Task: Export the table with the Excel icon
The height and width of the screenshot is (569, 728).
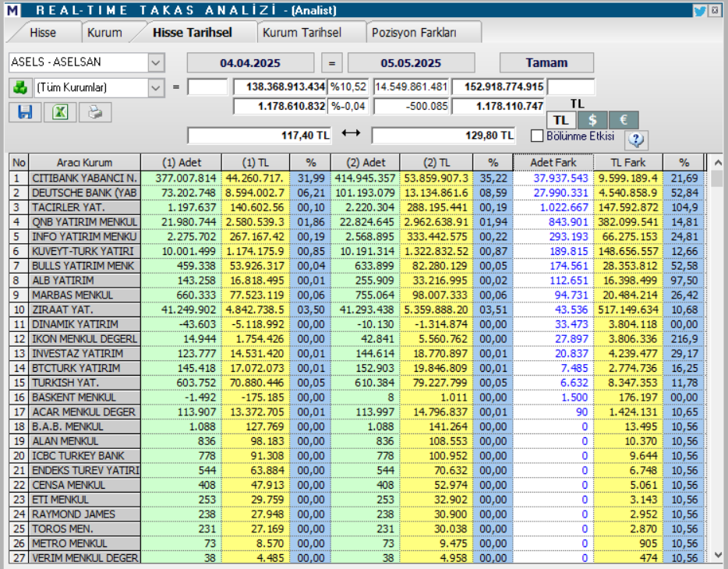Action: click(x=60, y=112)
